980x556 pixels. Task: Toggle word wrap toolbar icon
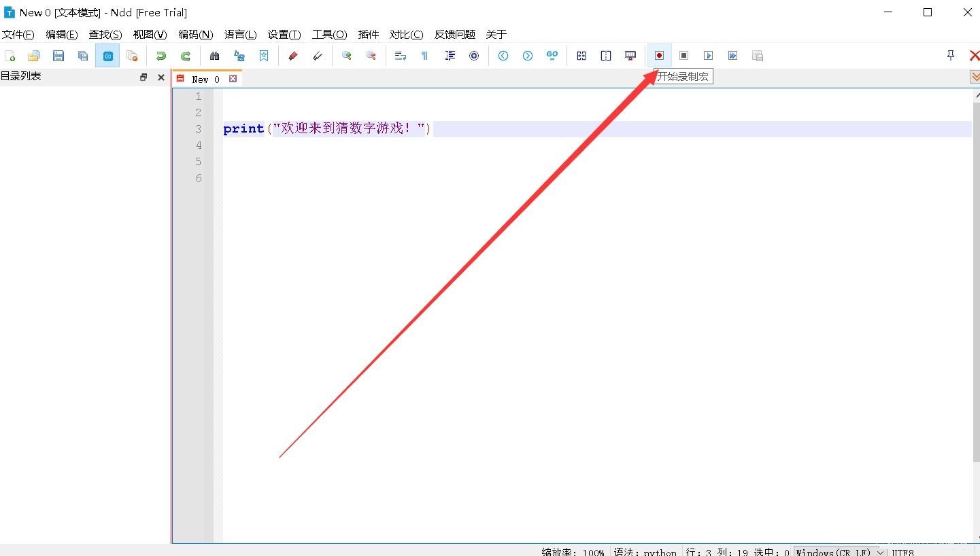point(401,56)
